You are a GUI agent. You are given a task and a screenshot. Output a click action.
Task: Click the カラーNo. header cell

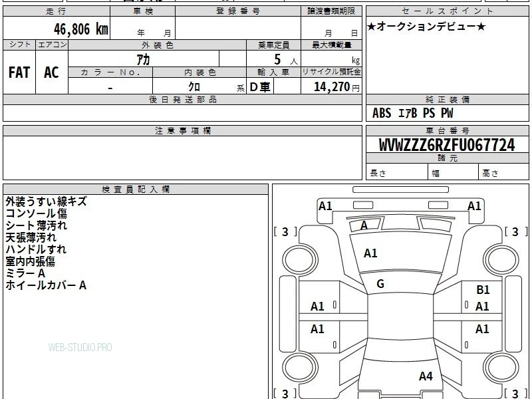tap(110, 72)
